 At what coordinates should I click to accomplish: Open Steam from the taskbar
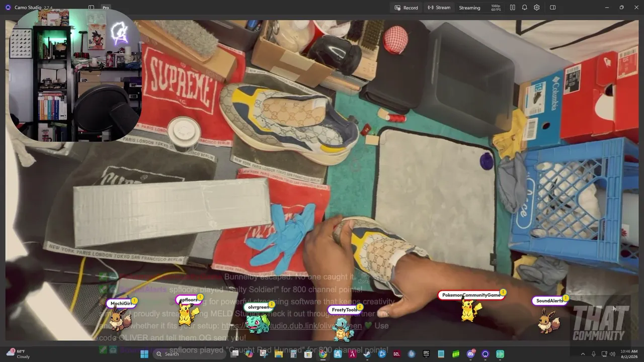pos(367,354)
